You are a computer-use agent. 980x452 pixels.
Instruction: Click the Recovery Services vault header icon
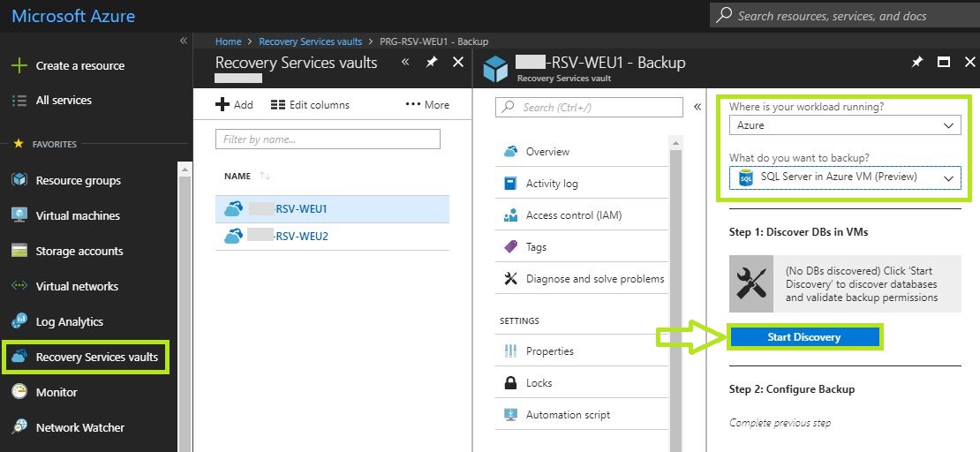496,68
